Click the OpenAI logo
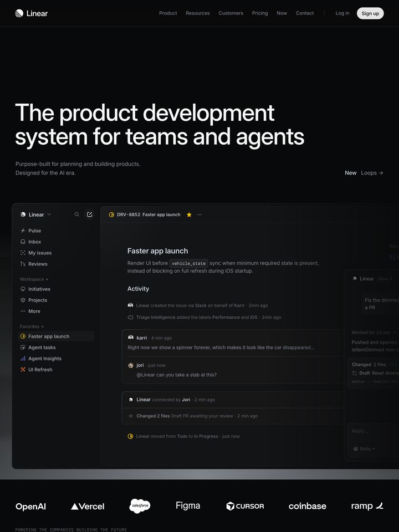This screenshot has height=532, width=399. point(30,506)
